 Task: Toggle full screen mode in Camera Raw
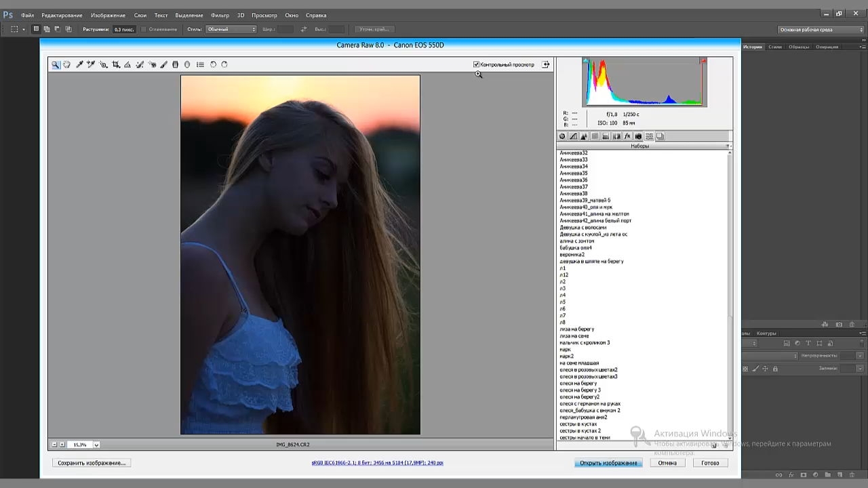point(545,64)
